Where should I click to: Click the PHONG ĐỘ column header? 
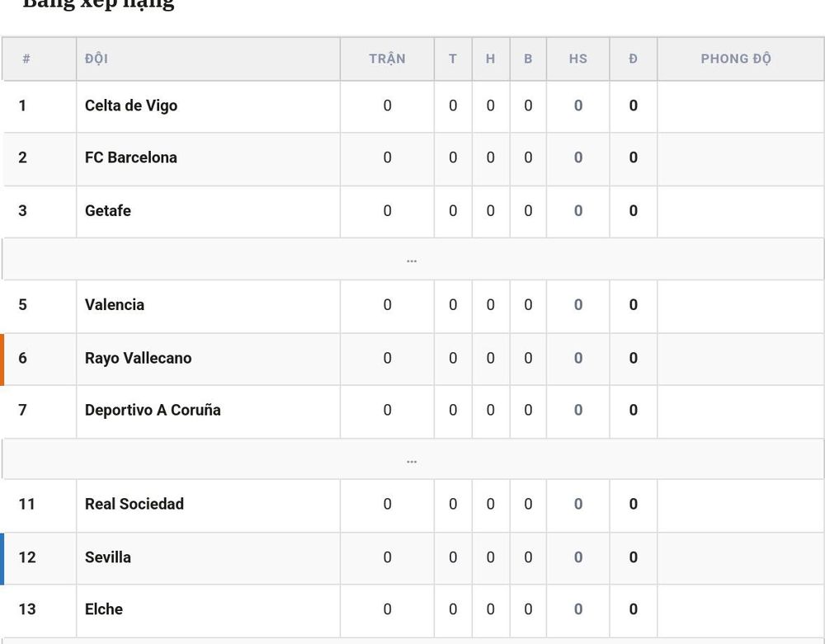[736, 59]
